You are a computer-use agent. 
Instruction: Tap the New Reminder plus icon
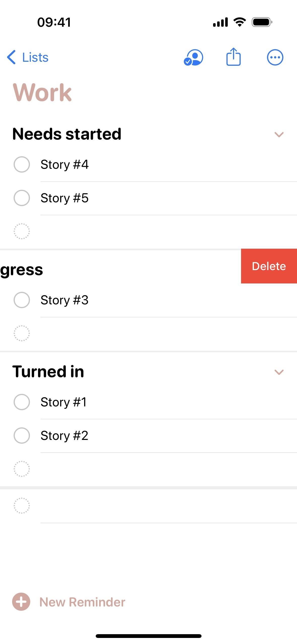pos(21,601)
